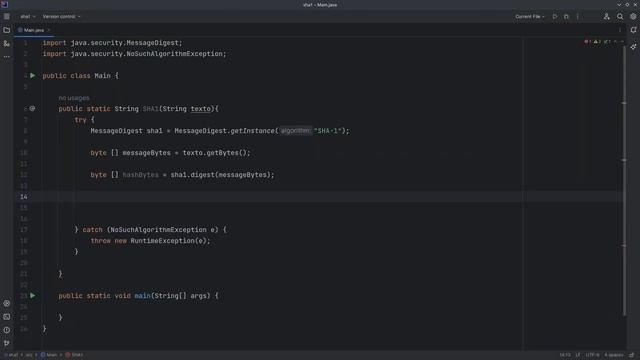Click the 'algorithm:' parameter hint
This screenshot has height=360, width=640.
point(296,131)
